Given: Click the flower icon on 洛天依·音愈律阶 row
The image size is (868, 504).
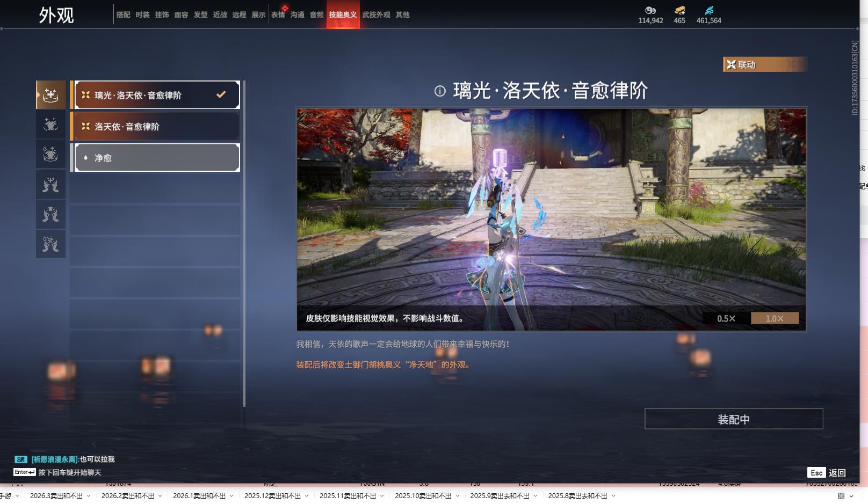Looking at the screenshot, I should pyautogui.click(x=85, y=126).
